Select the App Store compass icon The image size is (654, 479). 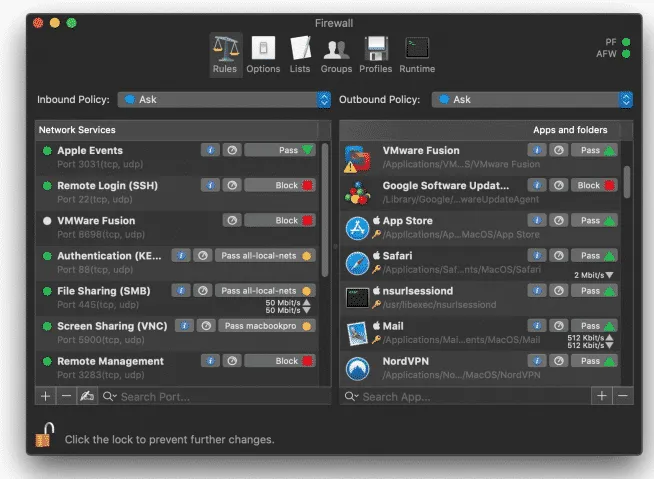357,228
